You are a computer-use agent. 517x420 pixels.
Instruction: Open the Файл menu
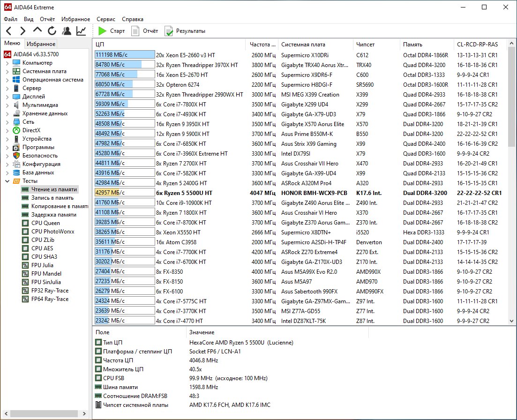click(x=11, y=19)
